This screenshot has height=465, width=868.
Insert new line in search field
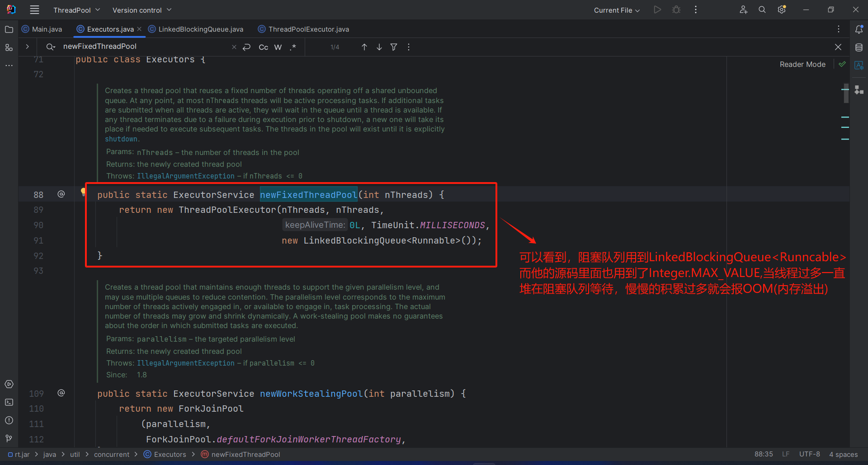tap(246, 47)
